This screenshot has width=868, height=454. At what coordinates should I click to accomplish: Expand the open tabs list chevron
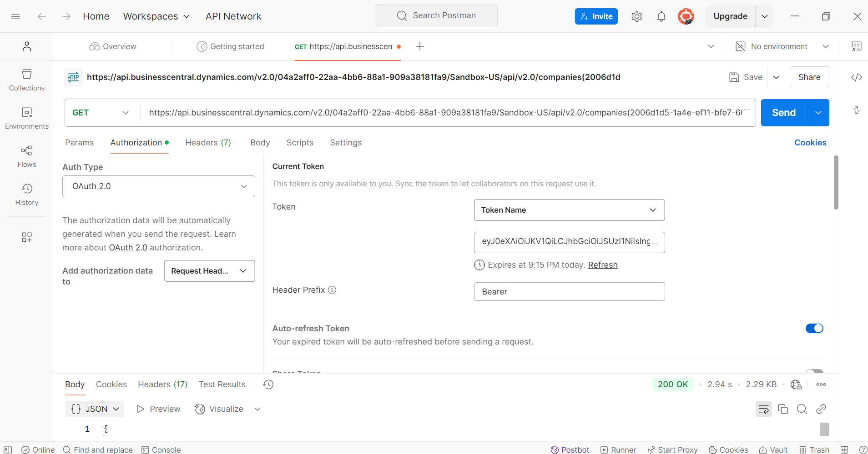pyautogui.click(x=711, y=46)
